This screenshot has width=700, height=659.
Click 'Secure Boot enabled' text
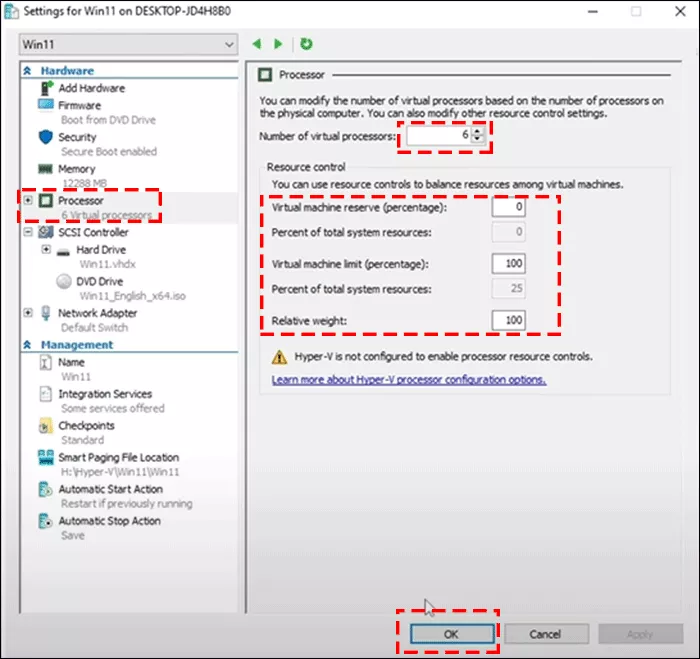tap(109, 151)
